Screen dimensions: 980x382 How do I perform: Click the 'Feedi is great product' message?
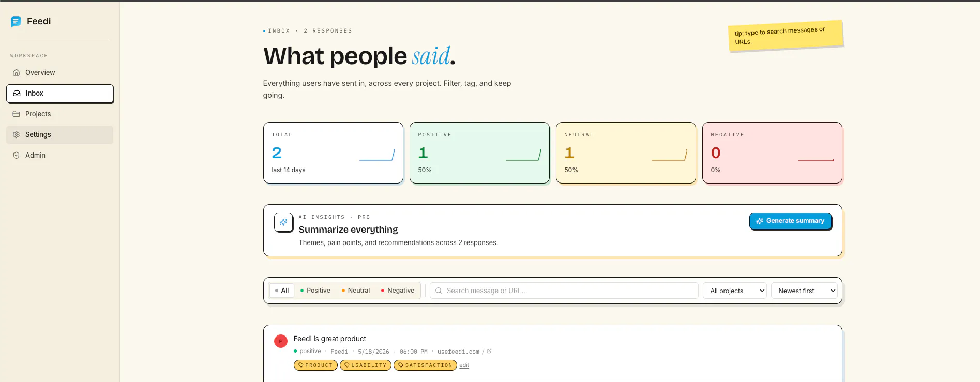click(x=330, y=339)
